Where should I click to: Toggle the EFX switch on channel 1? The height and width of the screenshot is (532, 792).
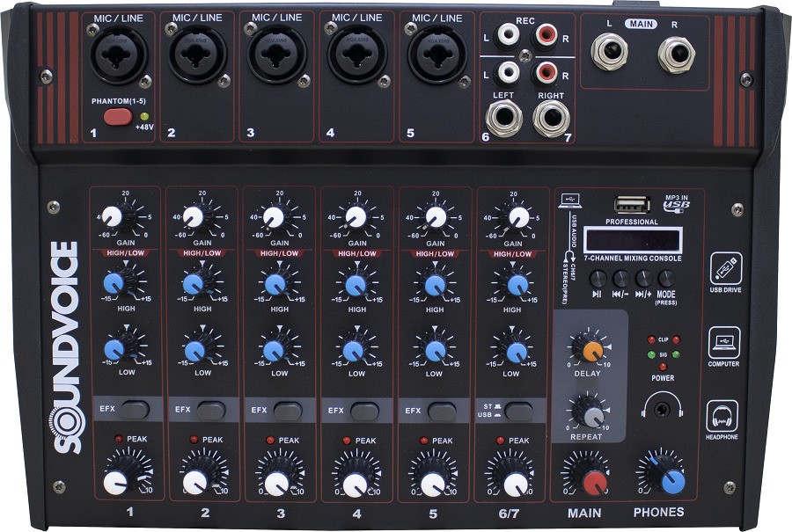coord(134,409)
